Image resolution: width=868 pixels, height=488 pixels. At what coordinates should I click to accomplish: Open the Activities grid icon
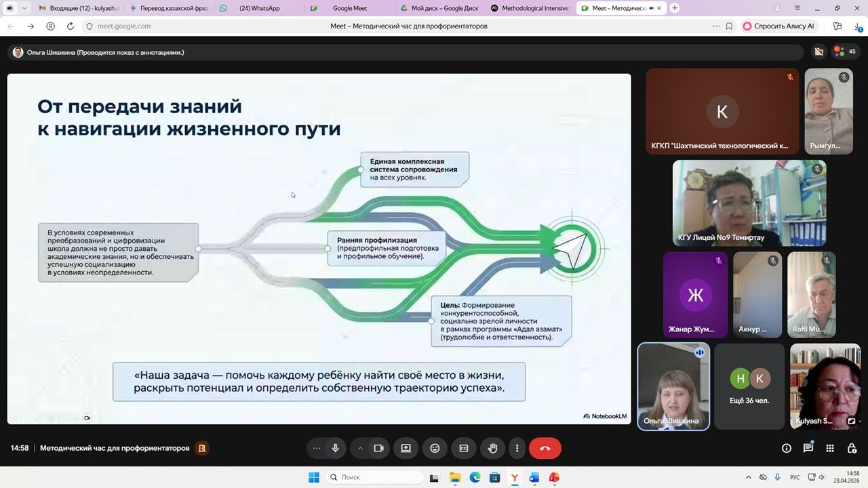point(830,448)
